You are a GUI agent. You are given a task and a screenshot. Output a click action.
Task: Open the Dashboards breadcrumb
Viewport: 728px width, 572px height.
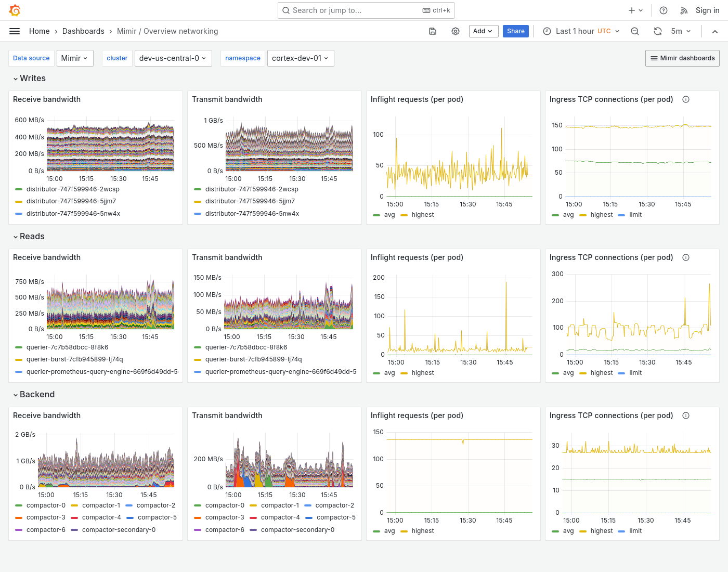tap(83, 31)
